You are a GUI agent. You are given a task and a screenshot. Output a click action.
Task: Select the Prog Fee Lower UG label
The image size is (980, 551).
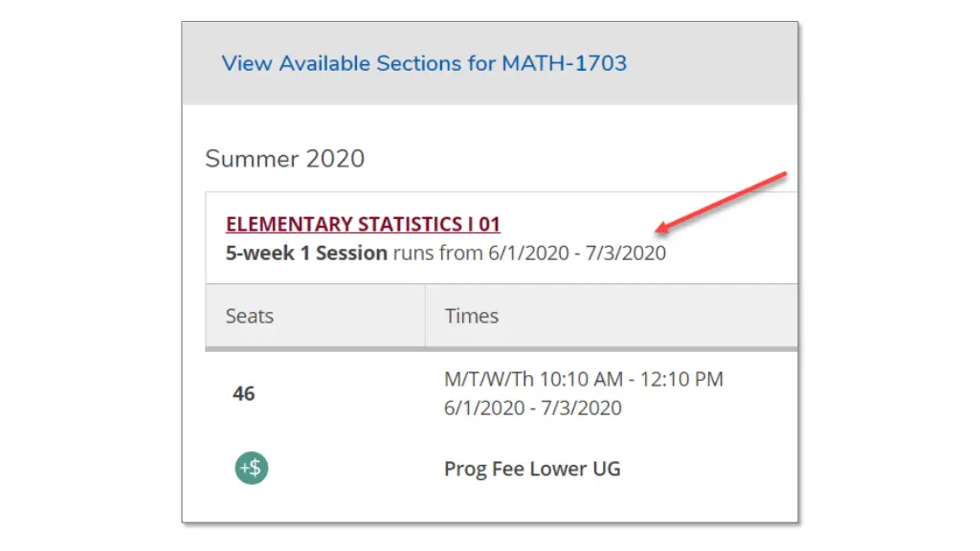[532, 469]
